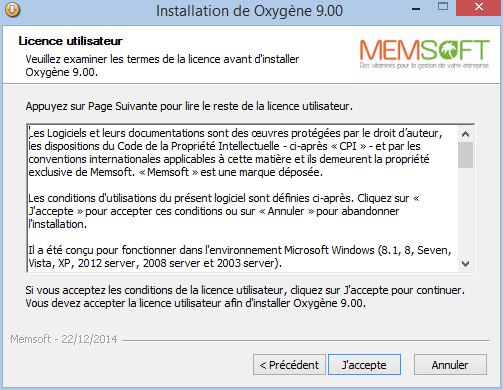The image size is (503, 390).
Task: Click the license scrollbar down arrow
Action: [465, 264]
